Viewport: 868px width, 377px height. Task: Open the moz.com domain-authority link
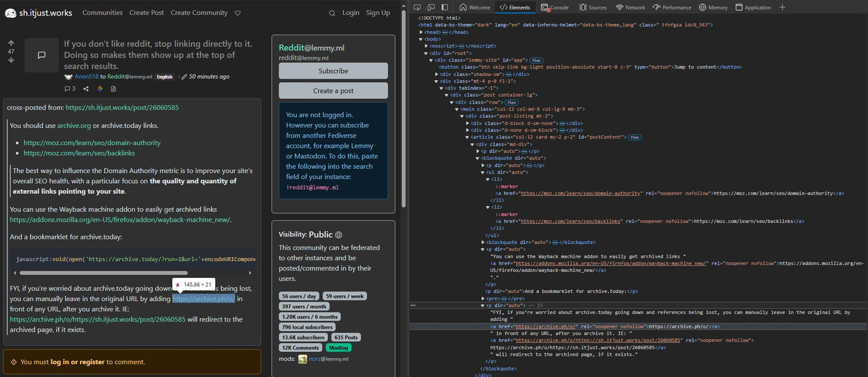92,143
